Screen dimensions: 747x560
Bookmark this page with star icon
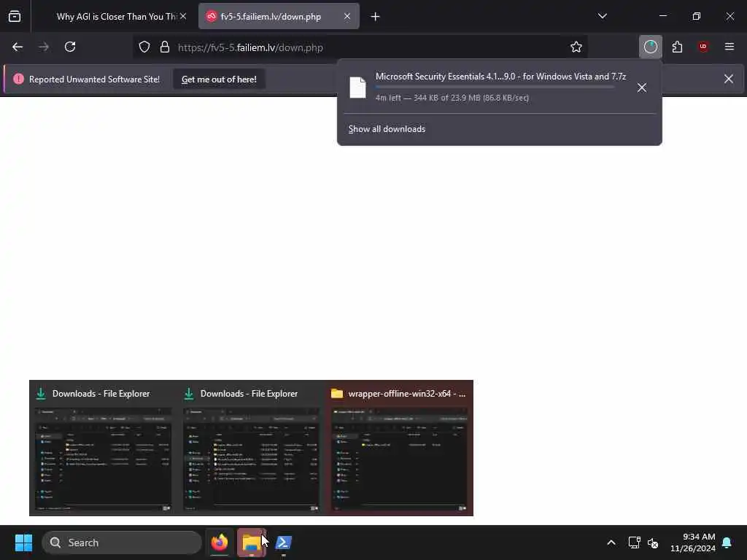576,47
